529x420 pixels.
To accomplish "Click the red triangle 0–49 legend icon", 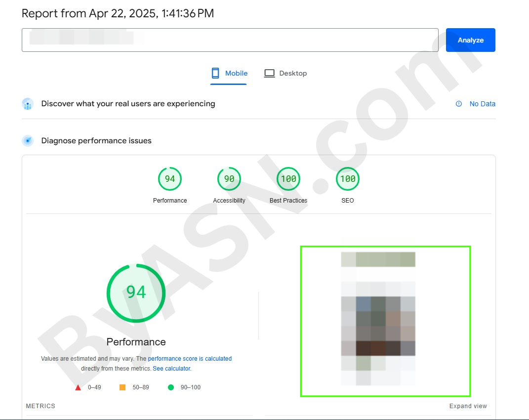I will (78, 387).
